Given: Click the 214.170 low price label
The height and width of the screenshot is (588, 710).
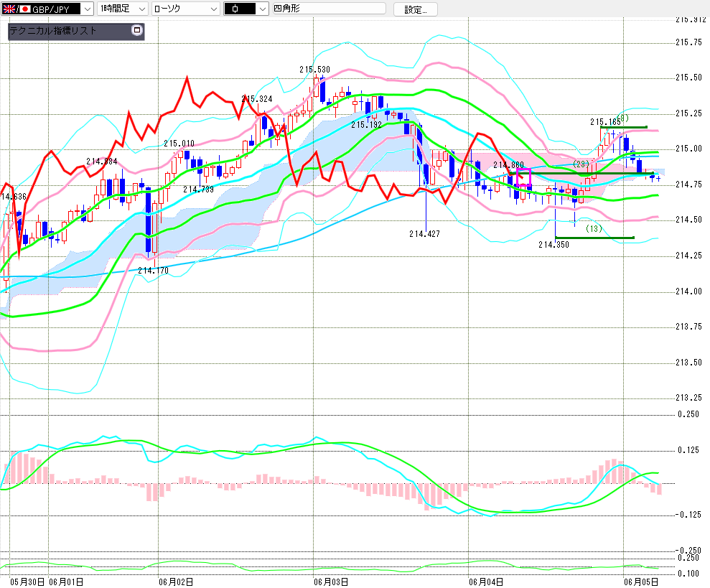Looking at the screenshot, I should pyautogui.click(x=153, y=271).
